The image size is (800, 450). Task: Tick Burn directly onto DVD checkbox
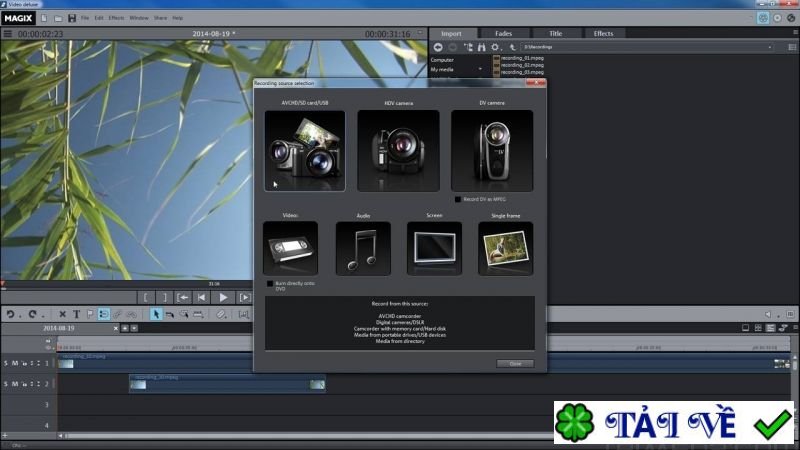coord(269,284)
